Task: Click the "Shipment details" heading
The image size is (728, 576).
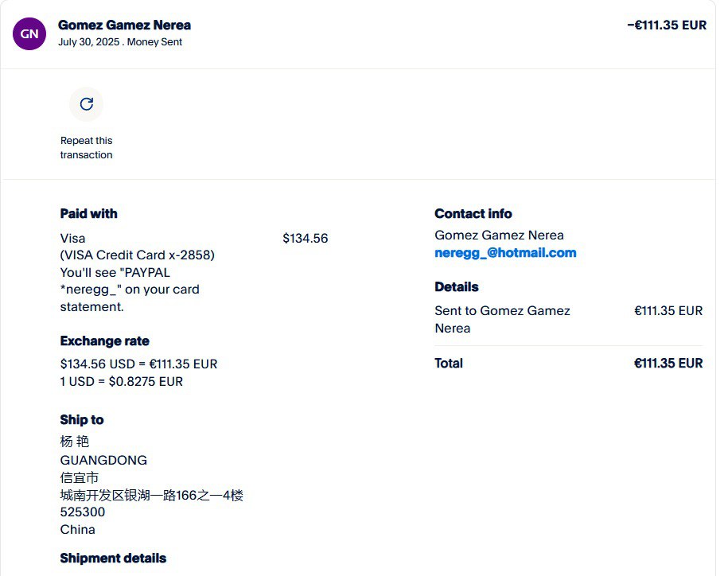Action: (x=113, y=558)
